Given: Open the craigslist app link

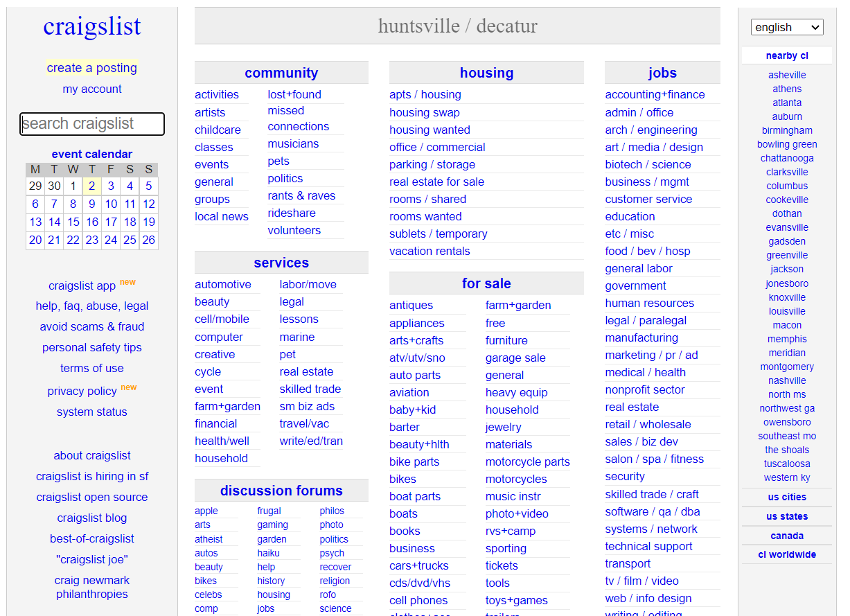Looking at the screenshot, I should (82, 285).
